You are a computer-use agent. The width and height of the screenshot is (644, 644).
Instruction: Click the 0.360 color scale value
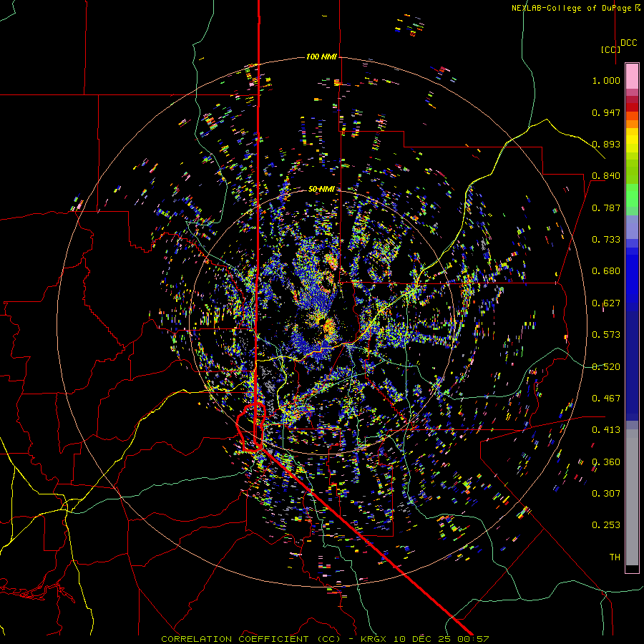606,462
